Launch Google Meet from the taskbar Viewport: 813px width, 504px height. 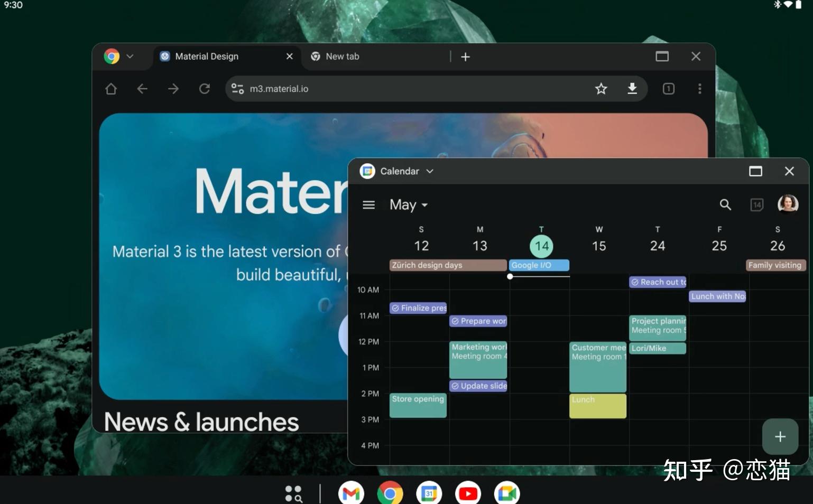(507, 493)
